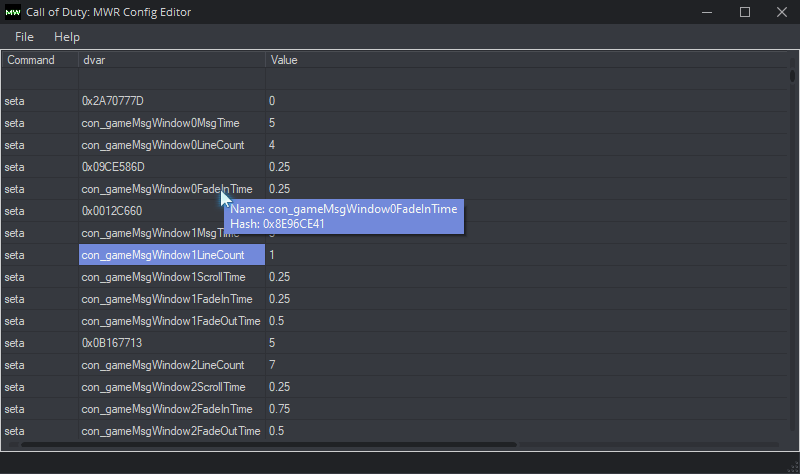The height and width of the screenshot is (474, 800).
Task: Click seta command in con_gameMsgWindow0MsgTime row
Action: tap(40, 123)
